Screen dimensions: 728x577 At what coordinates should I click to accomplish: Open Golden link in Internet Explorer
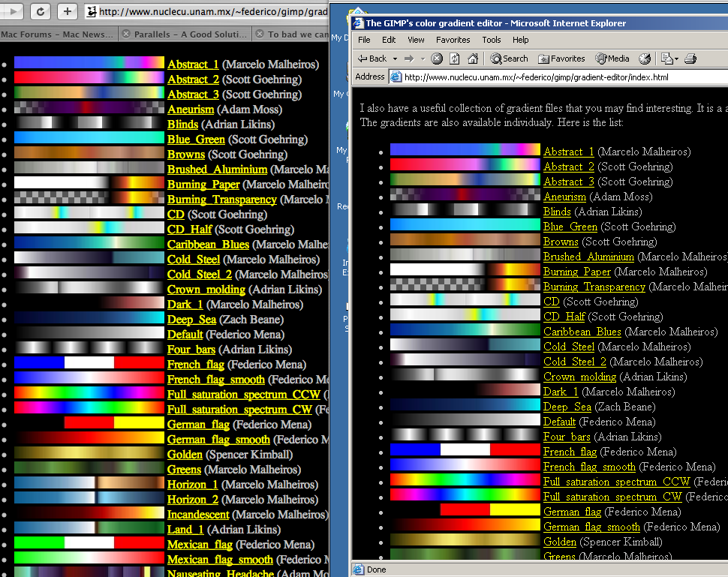[559, 542]
